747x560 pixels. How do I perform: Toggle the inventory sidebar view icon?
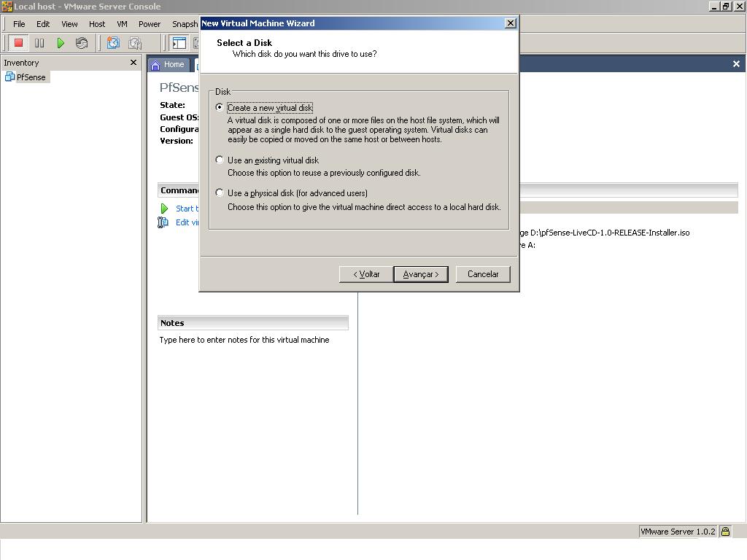(x=179, y=43)
